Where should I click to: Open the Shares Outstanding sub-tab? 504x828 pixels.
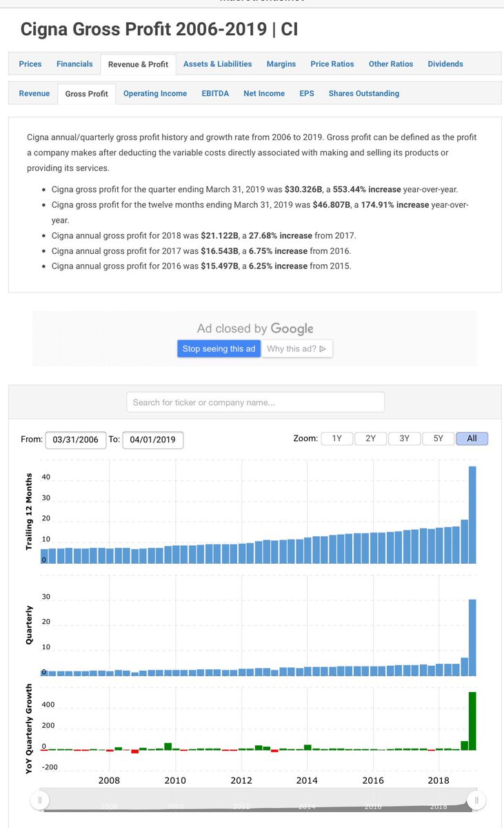pos(364,94)
